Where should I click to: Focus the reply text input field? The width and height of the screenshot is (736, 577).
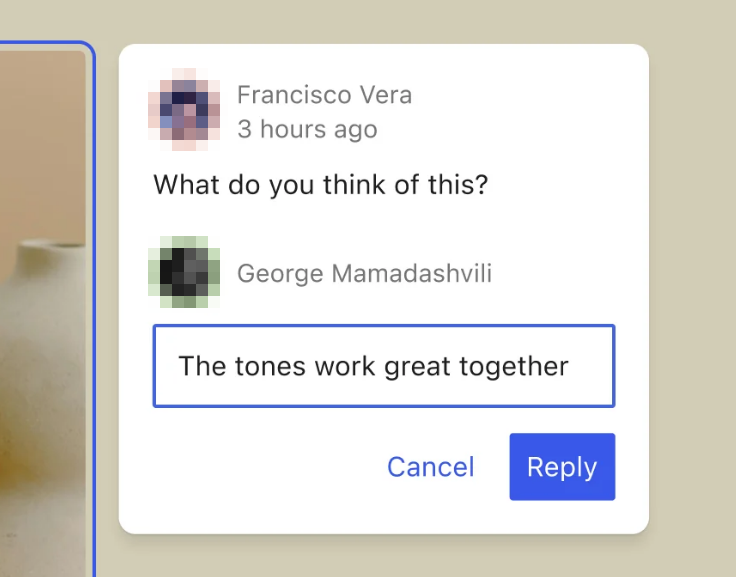(383, 366)
